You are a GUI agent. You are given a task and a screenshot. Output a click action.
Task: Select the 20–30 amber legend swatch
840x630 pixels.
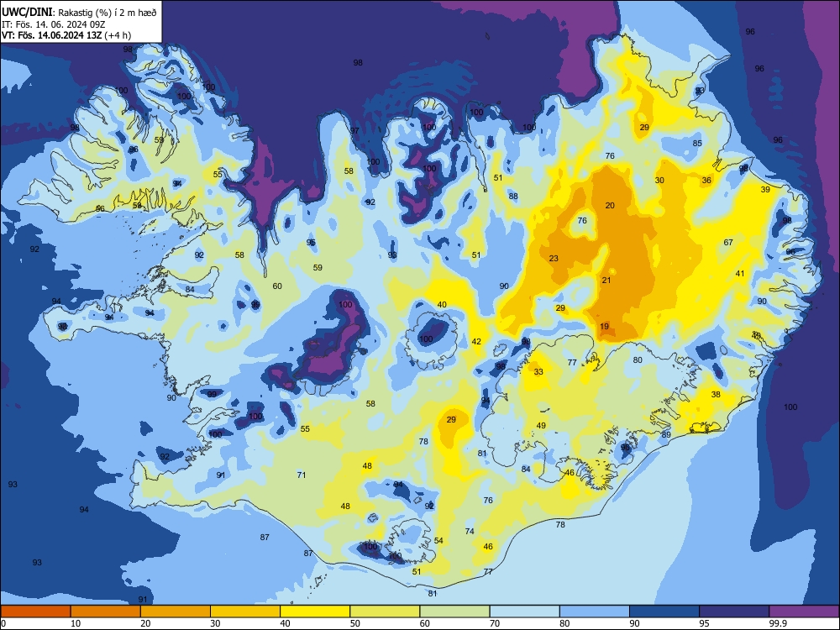point(176,612)
